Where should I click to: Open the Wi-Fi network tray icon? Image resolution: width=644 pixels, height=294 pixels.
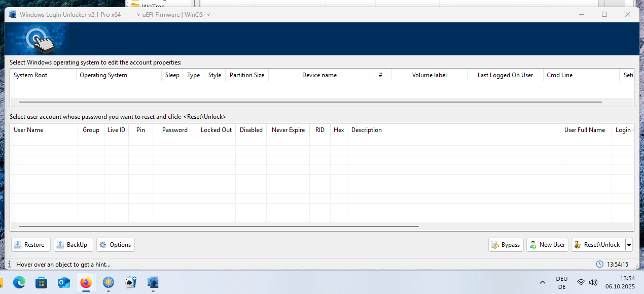[x=581, y=282]
